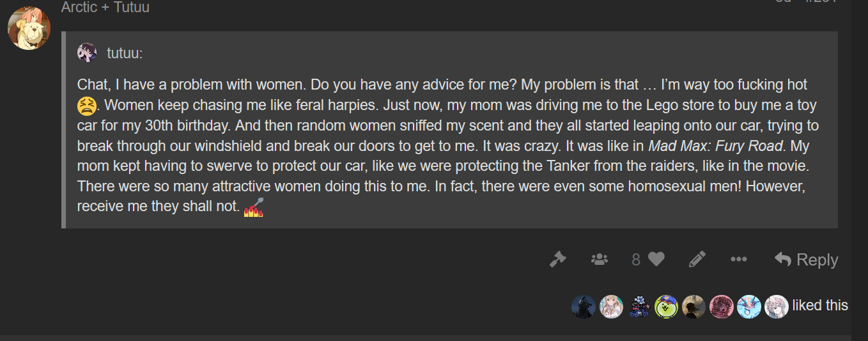Open the blue fish liker avatar
Viewport: 868px width, 341px height.
pyautogui.click(x=749, y=306)
